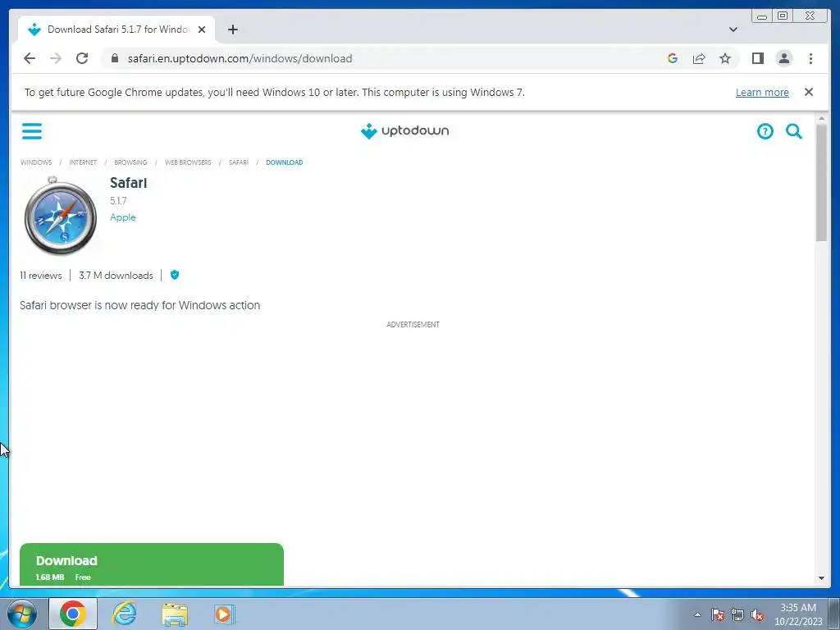Expand the tab search dropdown
Image resolution: width=840 pixels, height=630 pixels.
point(733,30)
